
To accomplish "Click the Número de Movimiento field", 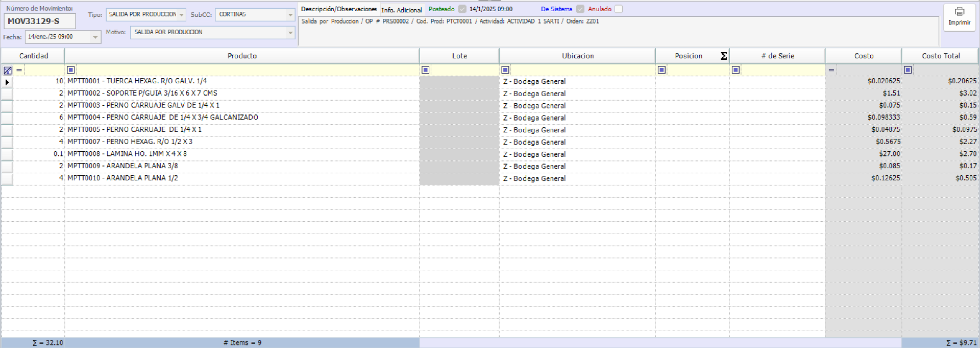I will tap(39, 21).
